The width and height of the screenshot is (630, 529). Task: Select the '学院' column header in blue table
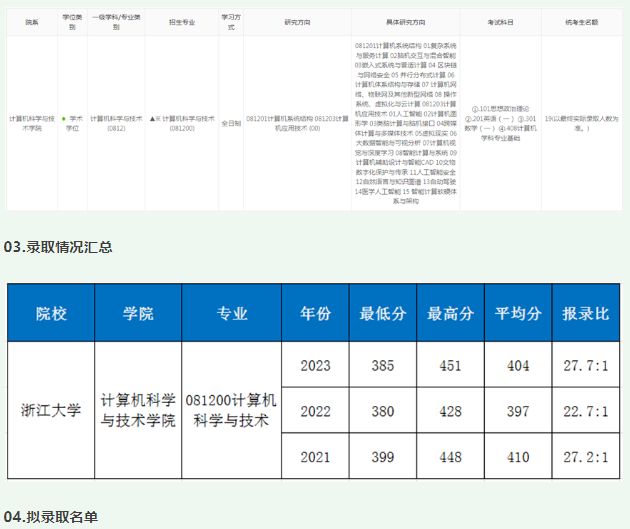click(138, 313)
